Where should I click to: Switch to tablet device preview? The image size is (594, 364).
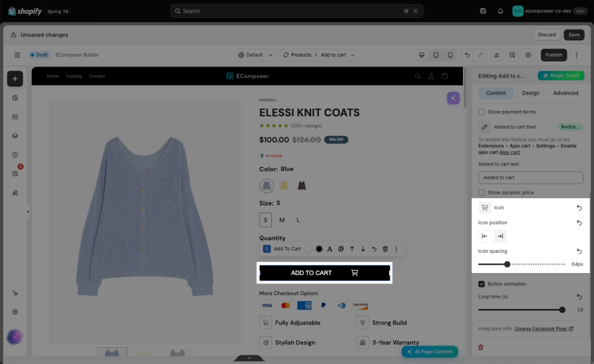(x=436, y=55)
